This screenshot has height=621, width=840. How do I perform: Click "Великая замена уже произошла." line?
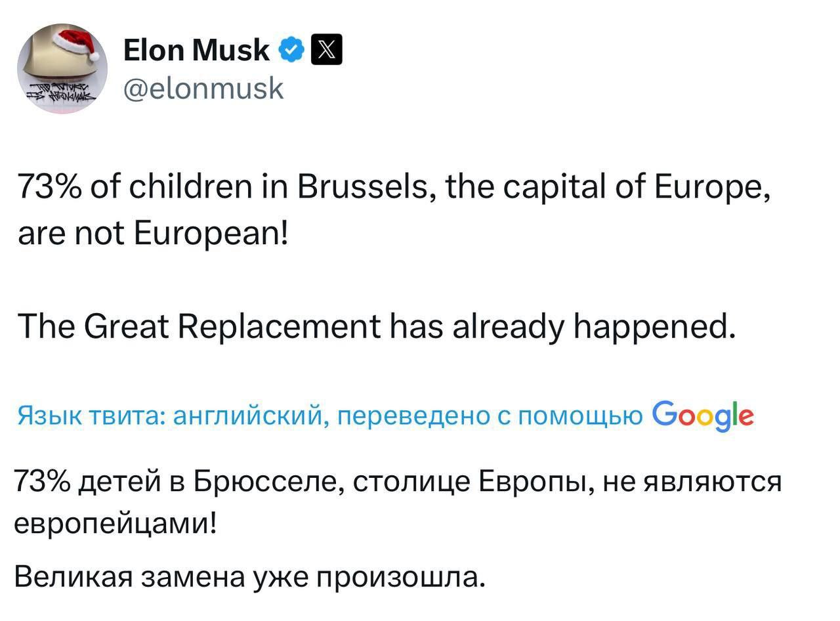[x=249, y=576]
